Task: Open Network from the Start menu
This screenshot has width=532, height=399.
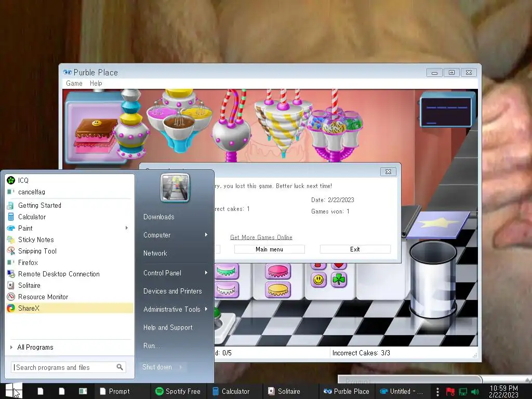Action: pyautogui.click(x=155, y=253)
